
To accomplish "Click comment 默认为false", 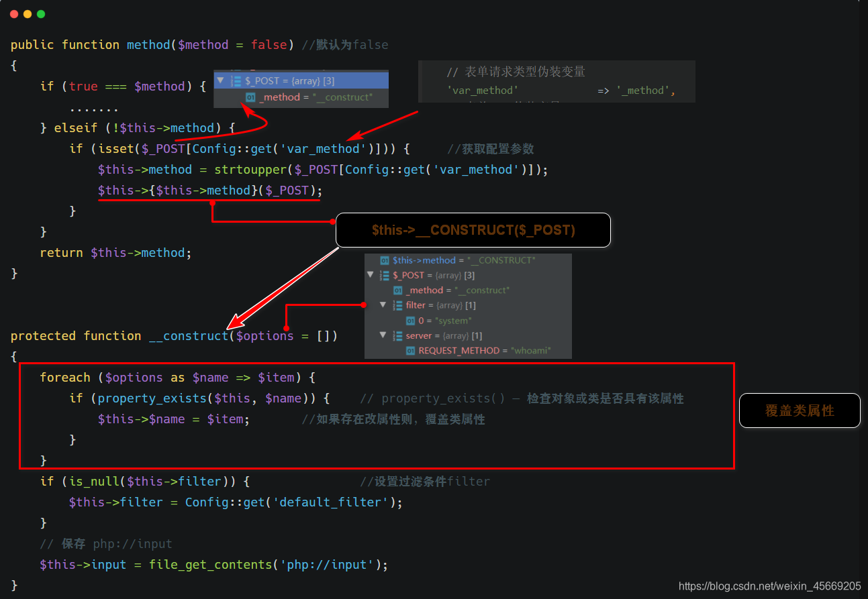I will coord(345,45).
